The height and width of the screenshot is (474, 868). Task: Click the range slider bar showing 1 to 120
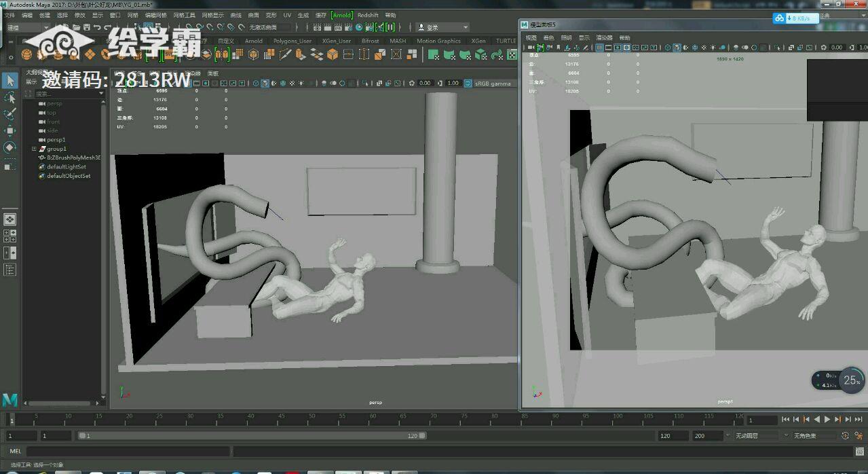pos(252,436)
